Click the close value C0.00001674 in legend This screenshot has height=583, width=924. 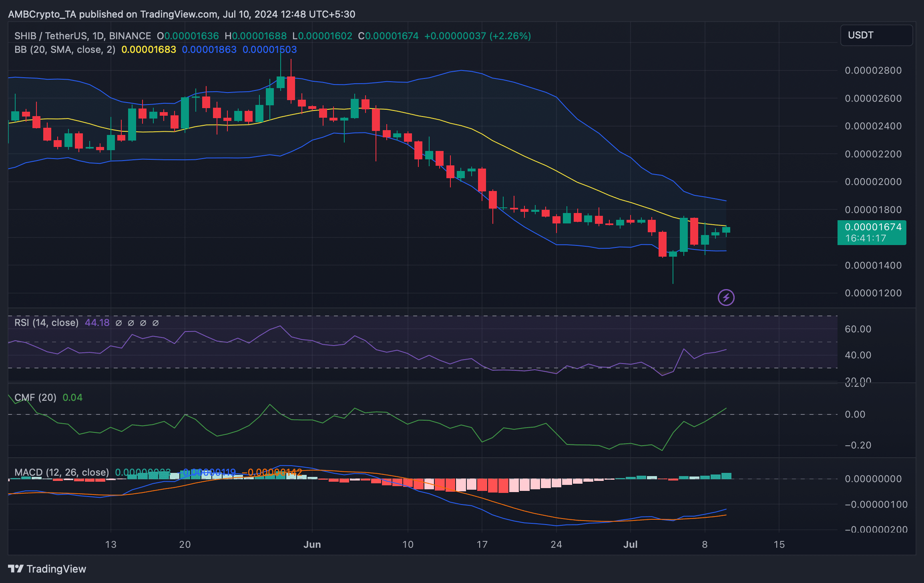point(388,36)
